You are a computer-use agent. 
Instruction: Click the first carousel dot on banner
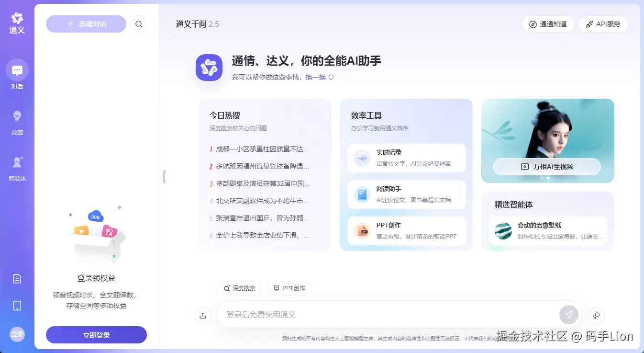[x=542, y=178]
